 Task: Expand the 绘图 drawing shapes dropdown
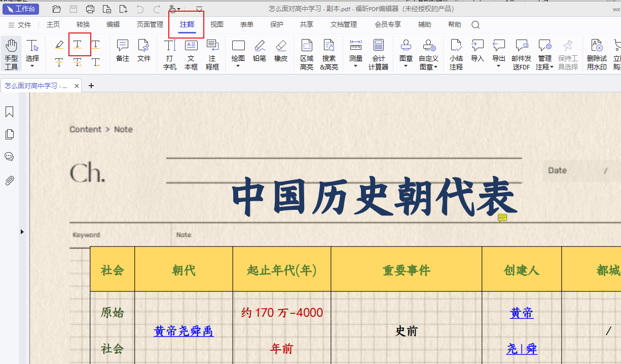coord(238,66)
